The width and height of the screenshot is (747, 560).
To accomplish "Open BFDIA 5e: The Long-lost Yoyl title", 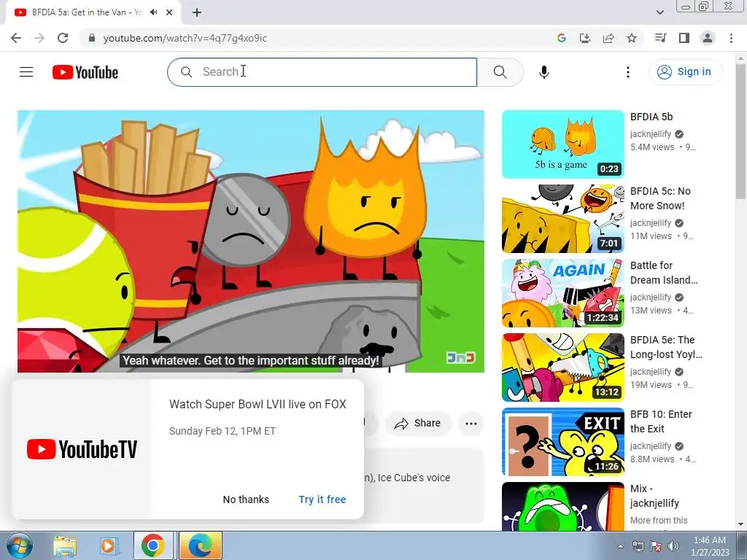I will (x=666, y=347).
